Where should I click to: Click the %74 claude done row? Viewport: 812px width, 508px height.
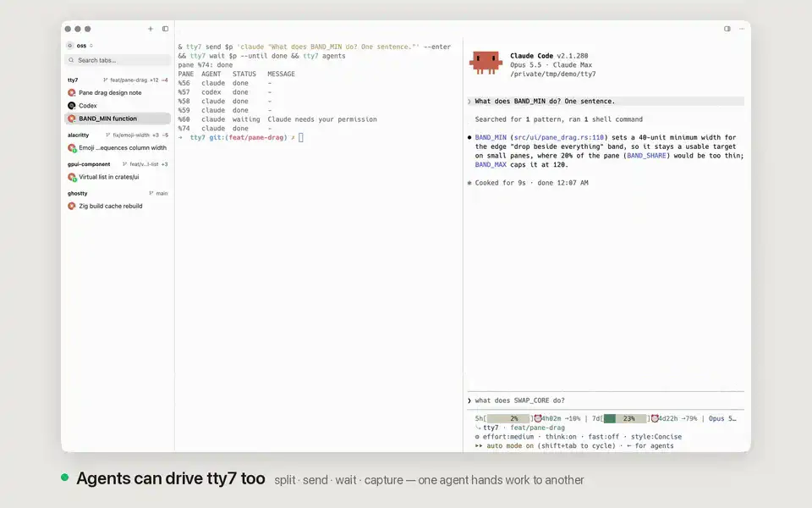point(225,129)
